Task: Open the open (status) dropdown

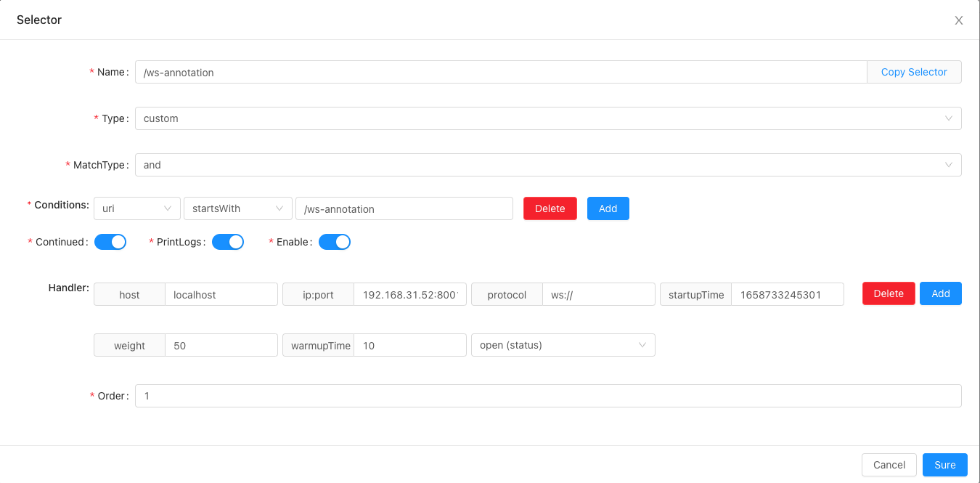Action: (563, 345)
